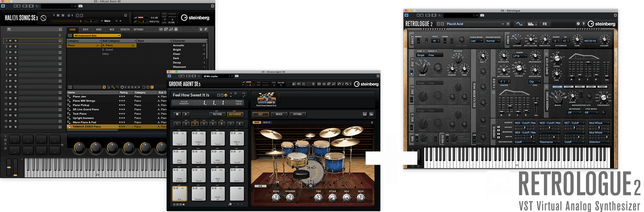The height and width of the screenshot is (212, 644).
Task: Click the HALion Sonic SE bypass circle icon
Action: click(43, 18)
